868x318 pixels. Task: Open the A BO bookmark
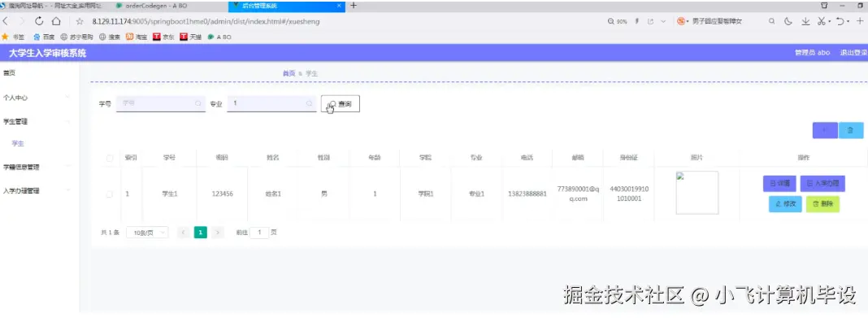tap(219, 37)
